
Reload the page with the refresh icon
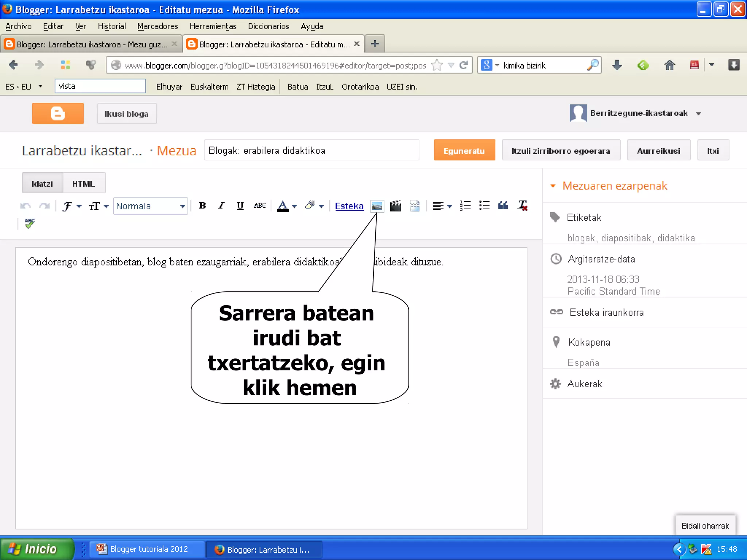464,65
